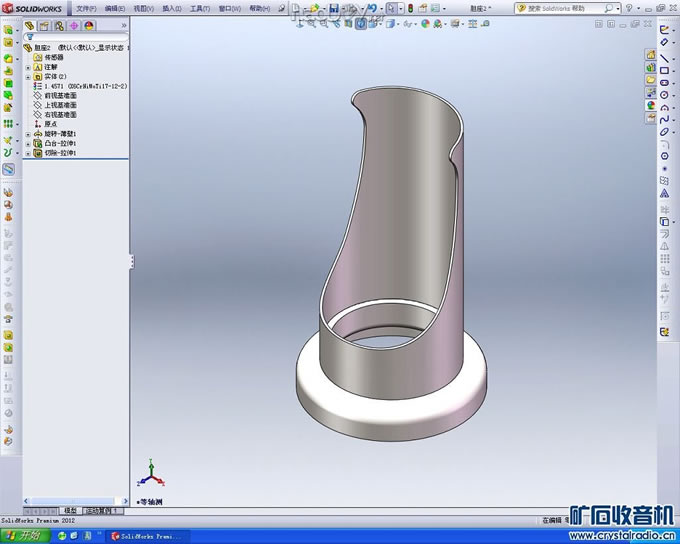Switch to the PropertyManager tab
The image size is (680, 544).
43,26
